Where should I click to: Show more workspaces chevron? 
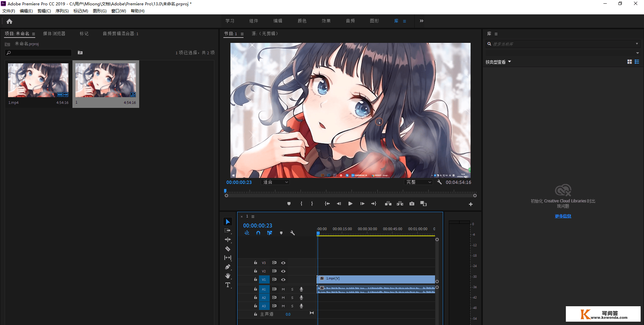point(422,21)
